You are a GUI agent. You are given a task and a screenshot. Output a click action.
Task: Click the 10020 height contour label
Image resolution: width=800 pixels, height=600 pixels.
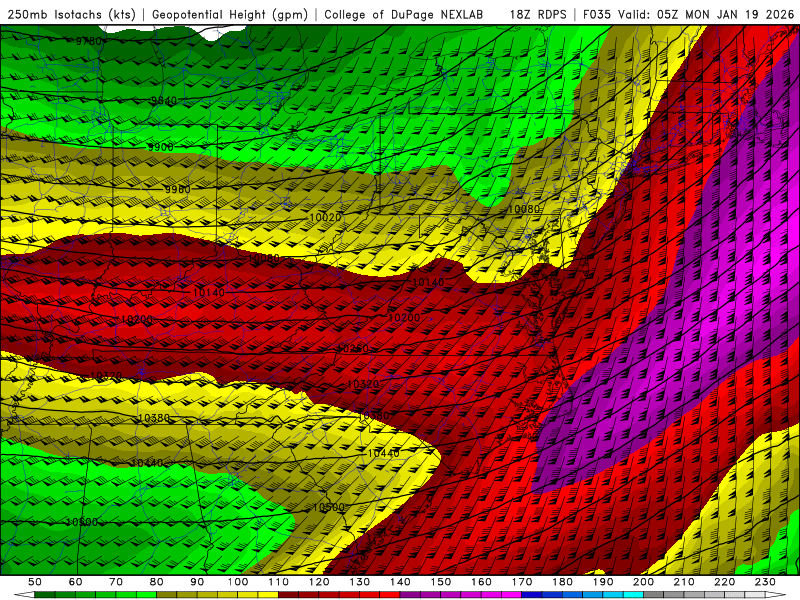[325, 217]
